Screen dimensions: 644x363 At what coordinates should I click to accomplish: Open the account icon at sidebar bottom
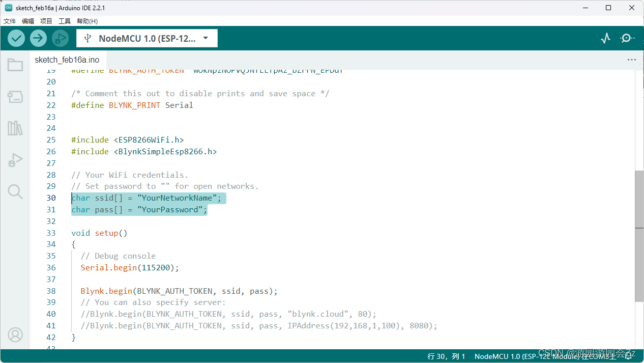tap(15, 334)
